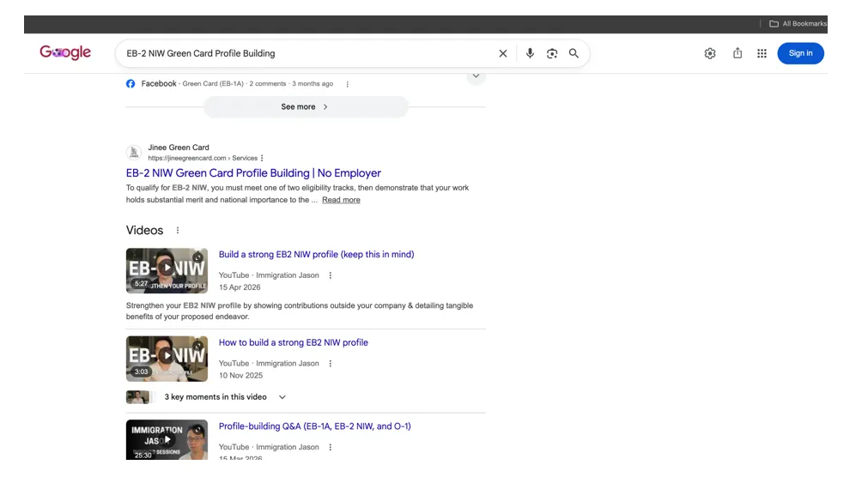The height and width of the screenshot is (495, 868).
Task: Click the See more button
Action: [x=306, y=106]
